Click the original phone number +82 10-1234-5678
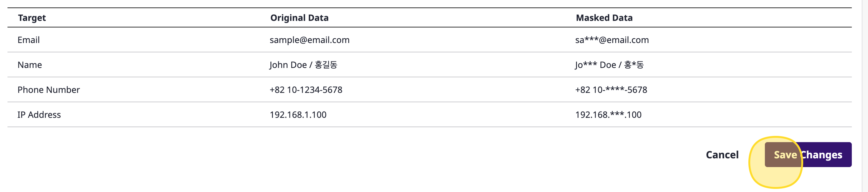 (x=306, y=90)
